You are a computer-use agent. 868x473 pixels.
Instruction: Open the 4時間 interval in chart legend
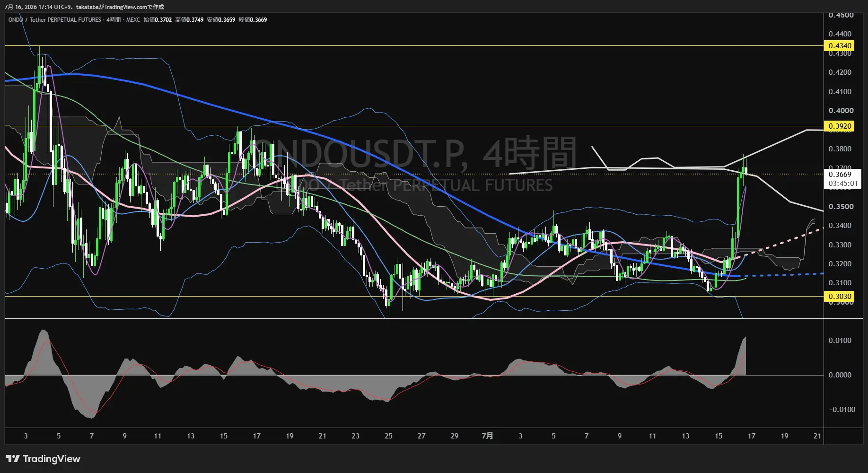click(114, 20)
